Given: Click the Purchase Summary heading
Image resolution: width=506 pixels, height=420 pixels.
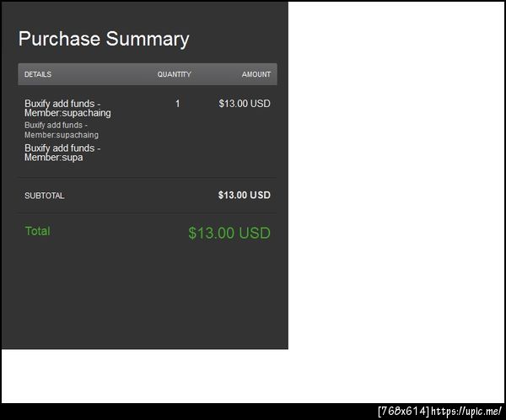Looking at the screenshot, I should point(104,39).
